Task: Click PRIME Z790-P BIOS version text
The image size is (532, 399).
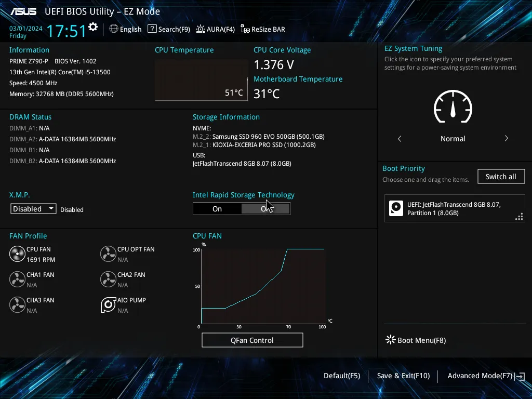Action: coord(53,61)
